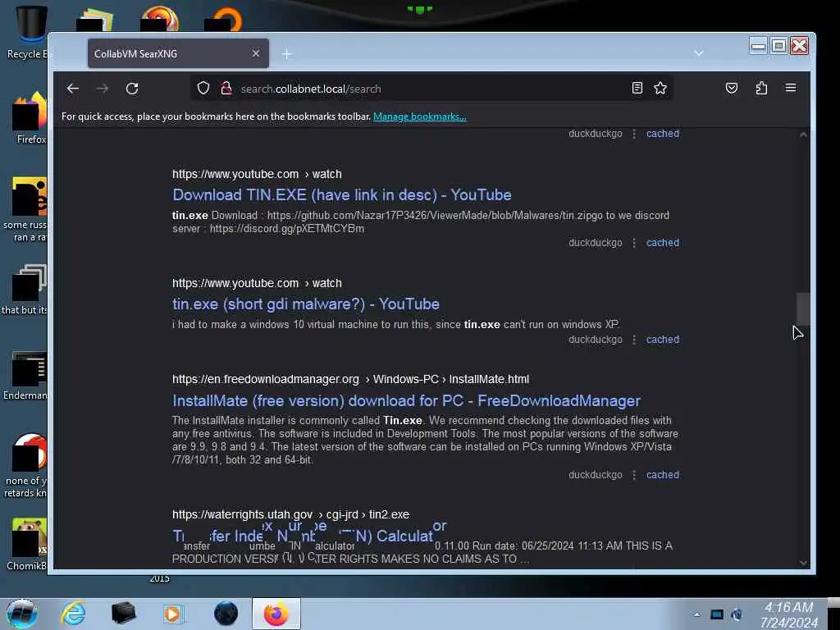Open cached link for gdi malware result
The width and height of the screenshot is (840, 630).
pos(663,340)
